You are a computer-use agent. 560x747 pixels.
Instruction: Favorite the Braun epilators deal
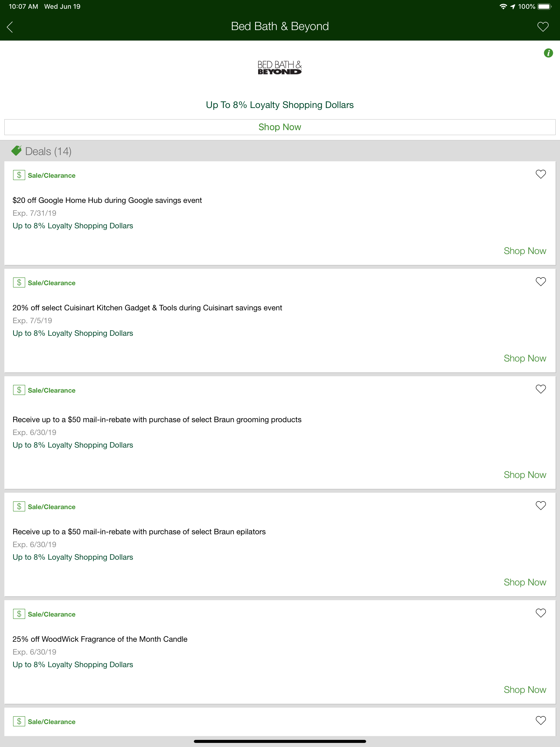(541, 506)
